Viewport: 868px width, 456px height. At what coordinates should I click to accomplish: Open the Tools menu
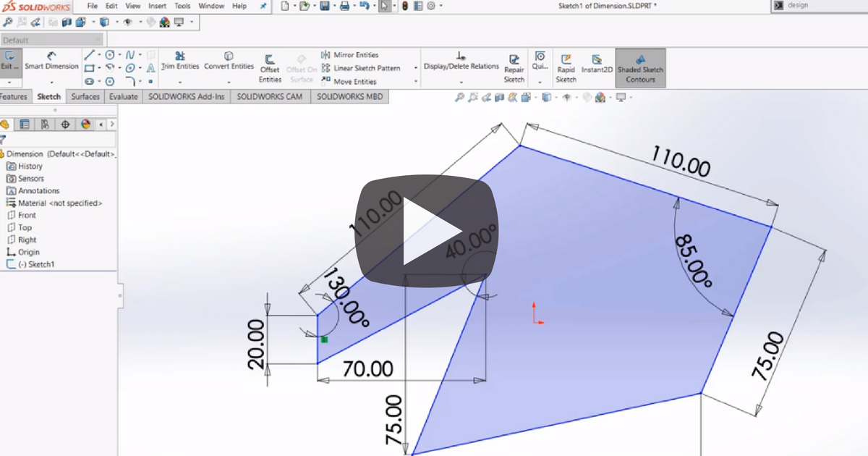pos(182,6)
